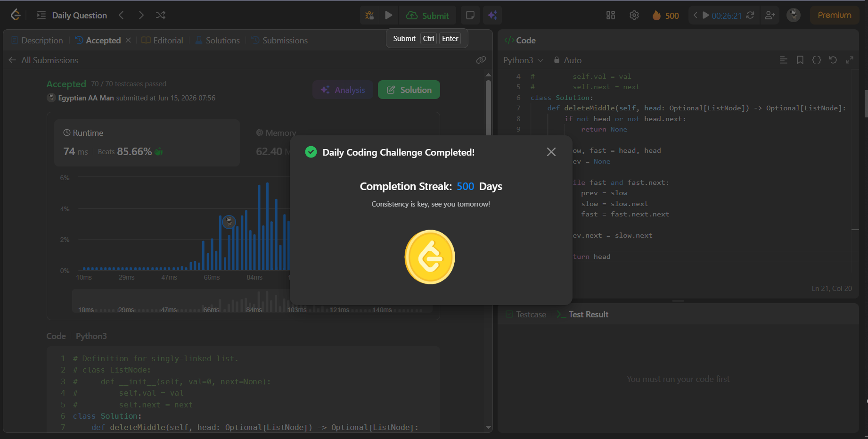This screenshot has width=868, height=439.
Task: Collapse the timer with its left chevron
Action: (x=695, y=15)
